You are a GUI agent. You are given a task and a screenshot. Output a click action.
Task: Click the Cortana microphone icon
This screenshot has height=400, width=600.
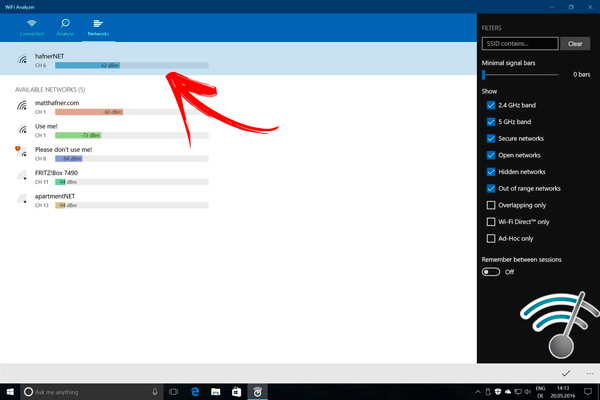(x=155, y=392)
